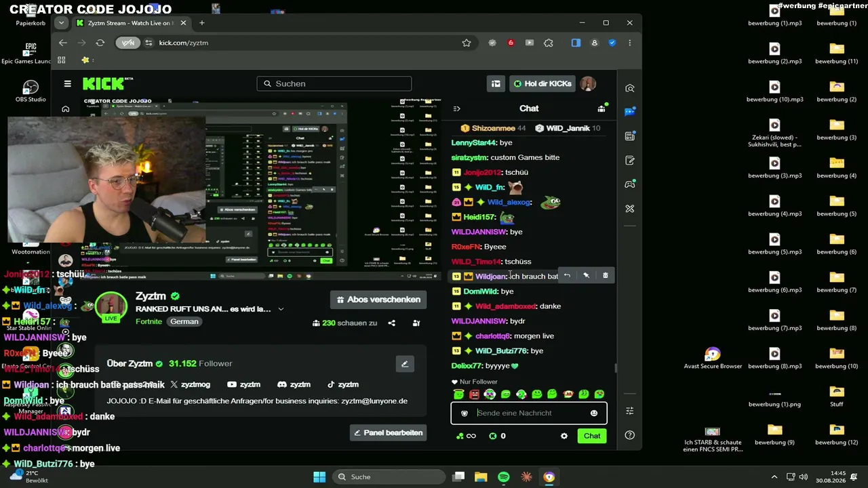The height and width of the screenshot is (488, 868).
Task: Select the bewerbung (1).png desktop file
Action: (774, 396)
